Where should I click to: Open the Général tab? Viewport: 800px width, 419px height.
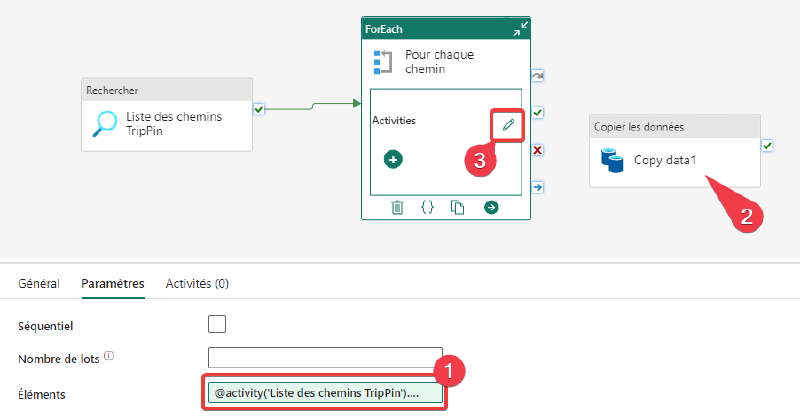tap(39, 284)
